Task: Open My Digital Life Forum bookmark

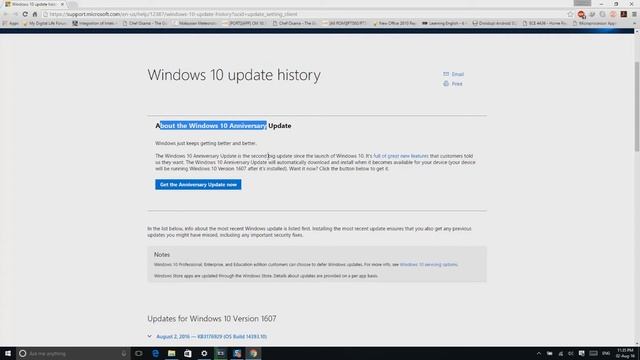Action: point(44,23)
